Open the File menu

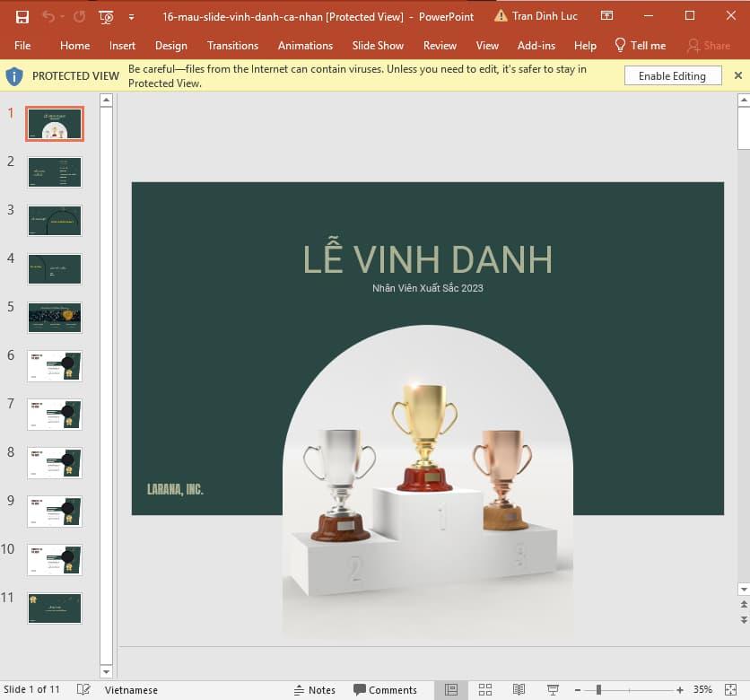22,45
